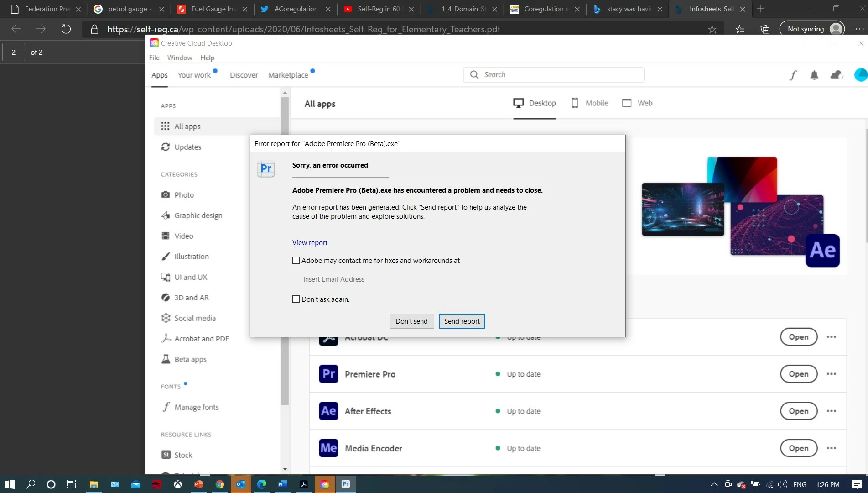This screenshot has width=868, height=493.
Task: Select Video category in sidebar
Action: click(x=183, y=236)
